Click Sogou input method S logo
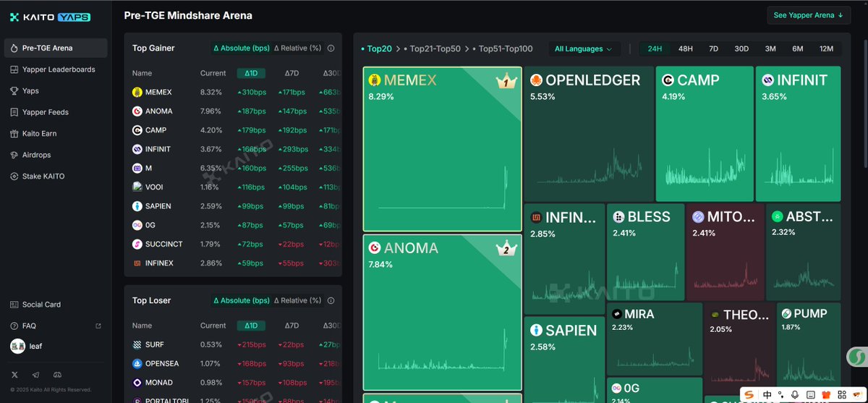868x403 pixels. coord(749,395)
